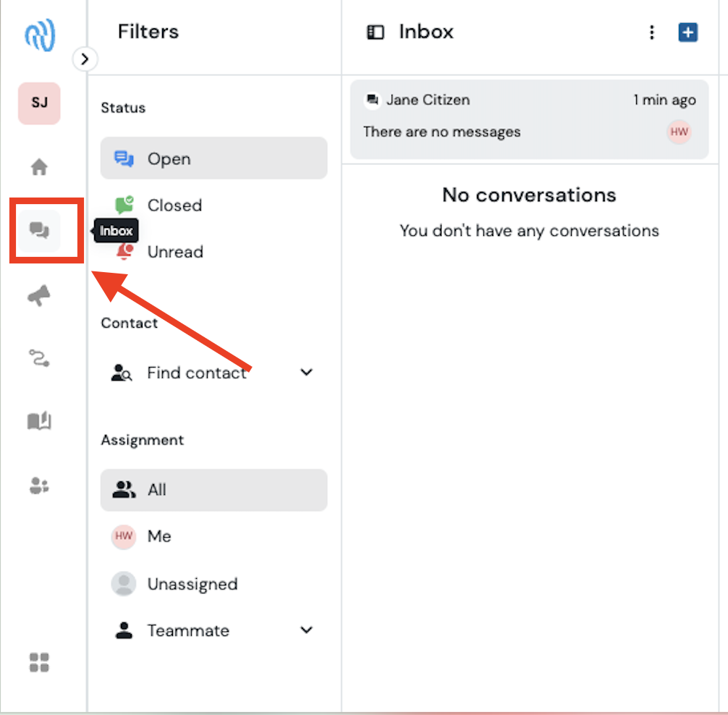Open the Jane Citizen conversation
Viewport: 728px width, 715px height.
coord(528,116)
